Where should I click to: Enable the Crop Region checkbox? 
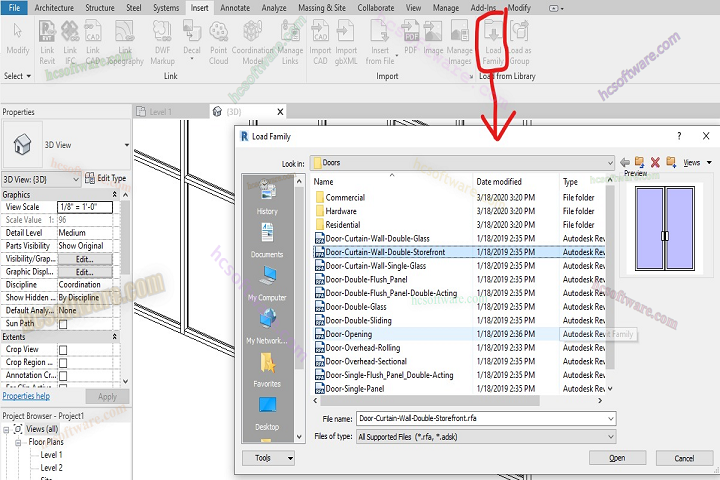[x=63, y=363]
